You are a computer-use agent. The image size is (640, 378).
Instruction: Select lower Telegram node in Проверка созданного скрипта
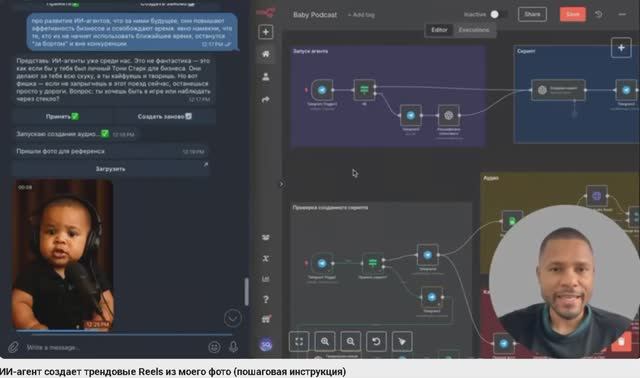pos(432,297)
